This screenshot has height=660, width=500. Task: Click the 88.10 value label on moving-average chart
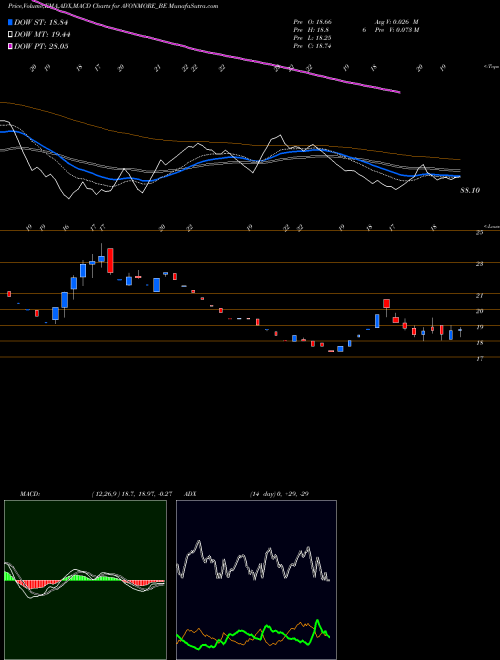point(470,191)
